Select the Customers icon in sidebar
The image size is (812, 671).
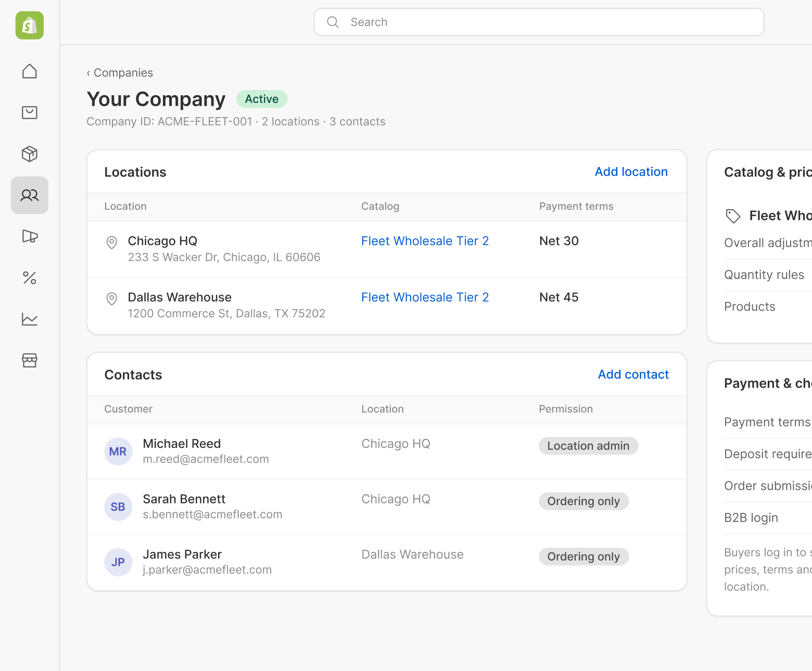click(30, 195)
